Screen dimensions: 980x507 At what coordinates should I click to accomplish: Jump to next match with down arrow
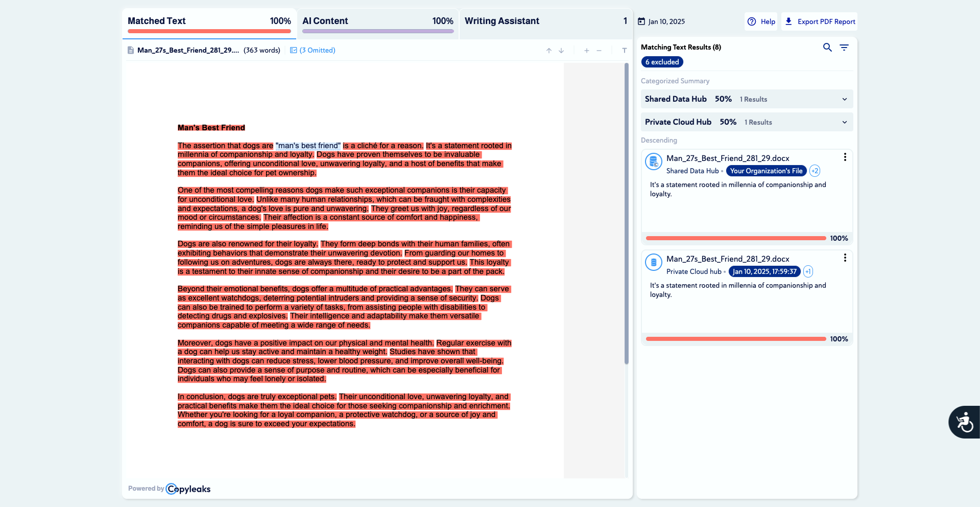tap(561, 51)
